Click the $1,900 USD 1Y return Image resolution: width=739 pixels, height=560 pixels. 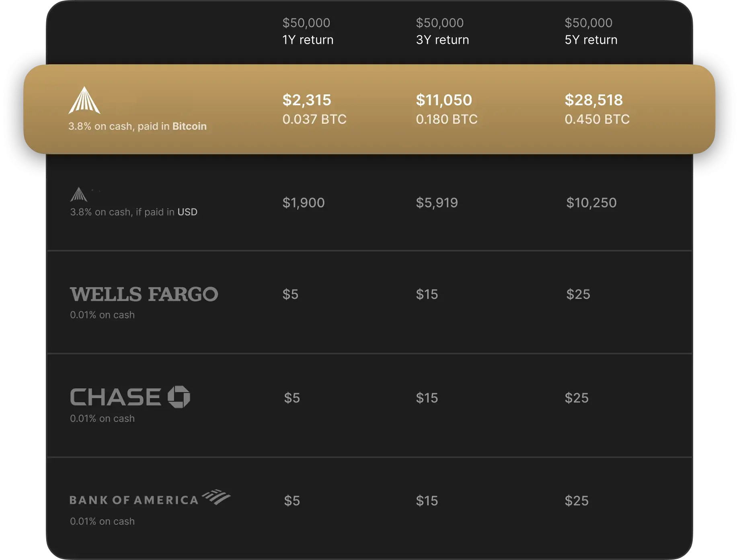click(304, 202)
